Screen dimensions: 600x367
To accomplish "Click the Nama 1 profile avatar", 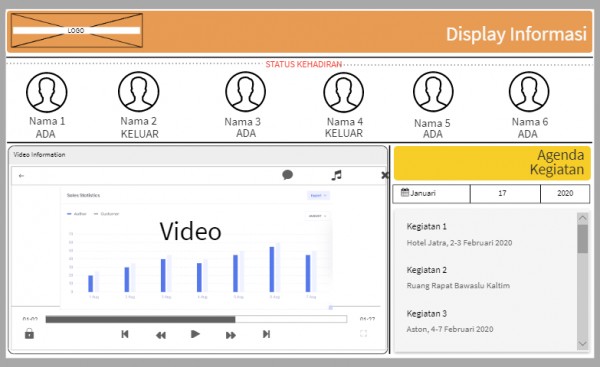I will (x=47, y=92).
